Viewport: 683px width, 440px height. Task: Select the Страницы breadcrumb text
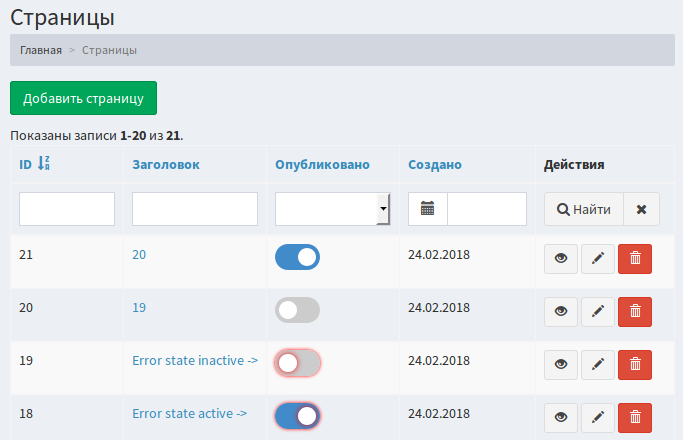109,50
